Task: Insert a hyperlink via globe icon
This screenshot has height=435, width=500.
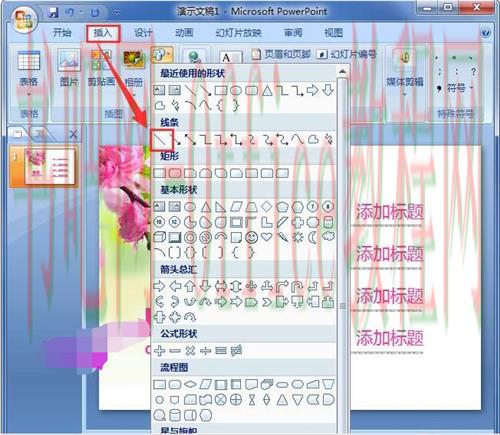Action: click(x=194, y=57)
